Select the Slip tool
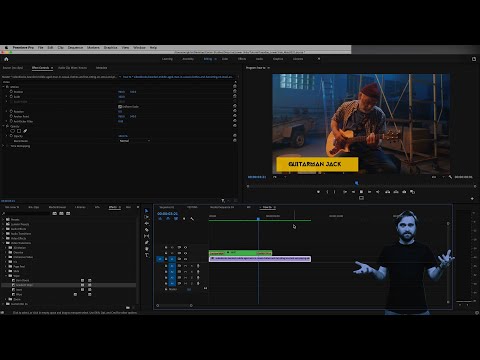 [x=146, y=236]
